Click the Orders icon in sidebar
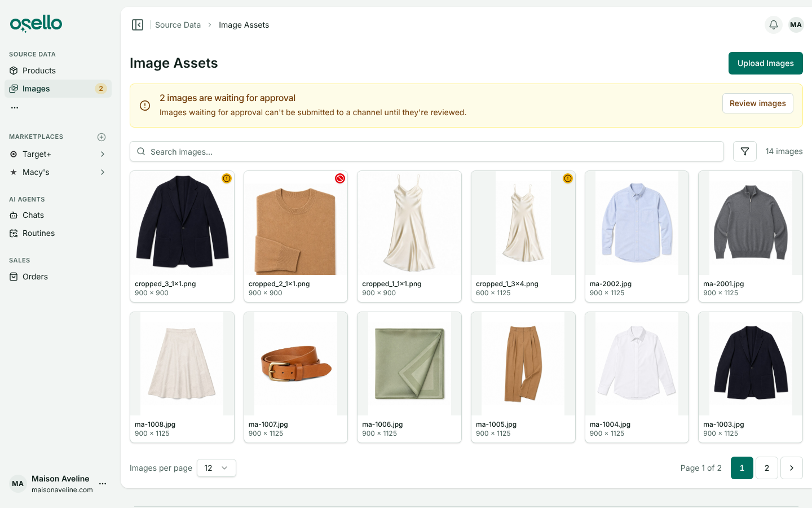This screenshot has width=812, height=508. coord(14,277)
